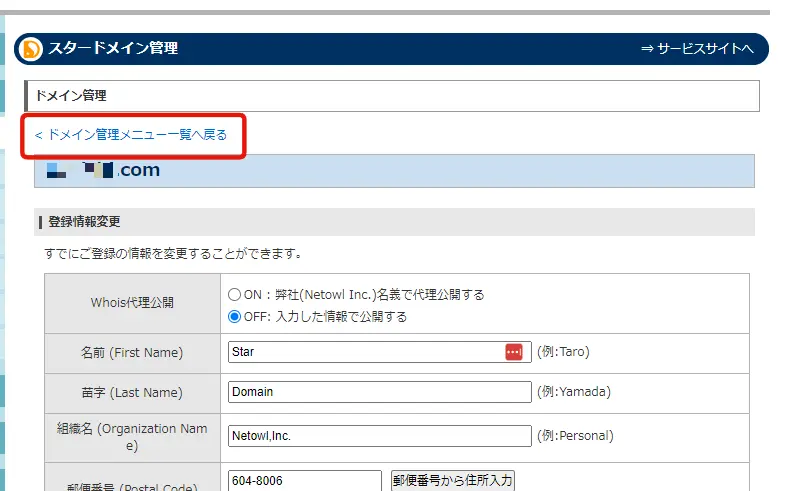Select OFF radio to publish entered info
Image resolution: width=798 pixels, height=491 pixels.
pyautogui.click(x=234, y=317)
